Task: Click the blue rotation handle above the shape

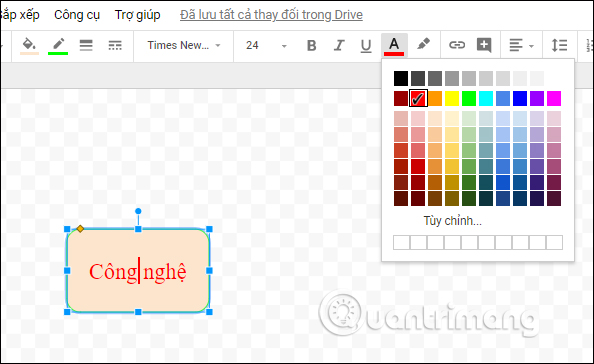Action: [138, 211]
